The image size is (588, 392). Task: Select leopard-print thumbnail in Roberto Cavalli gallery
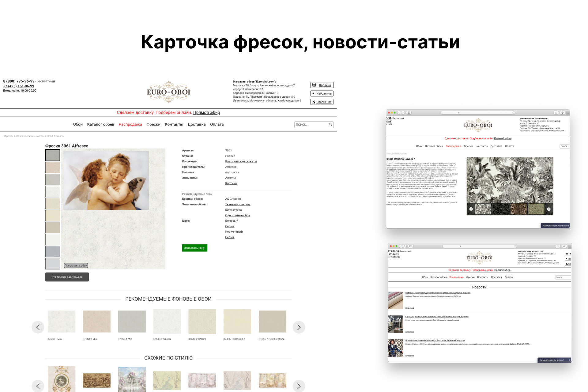[x=519, y=209]
